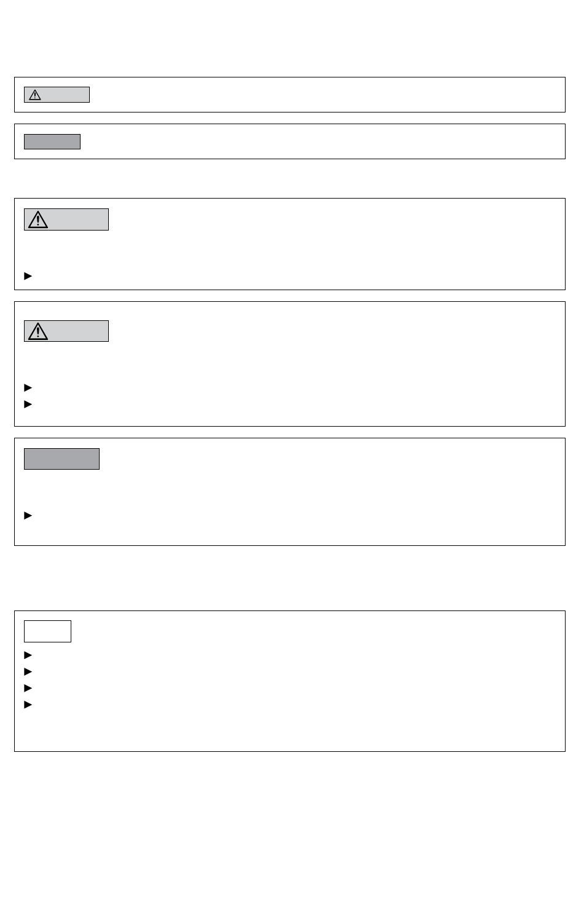Select the single arrow bullet below the first large warning
Screen dimensions: 584x924
click(x=28, y=276)
